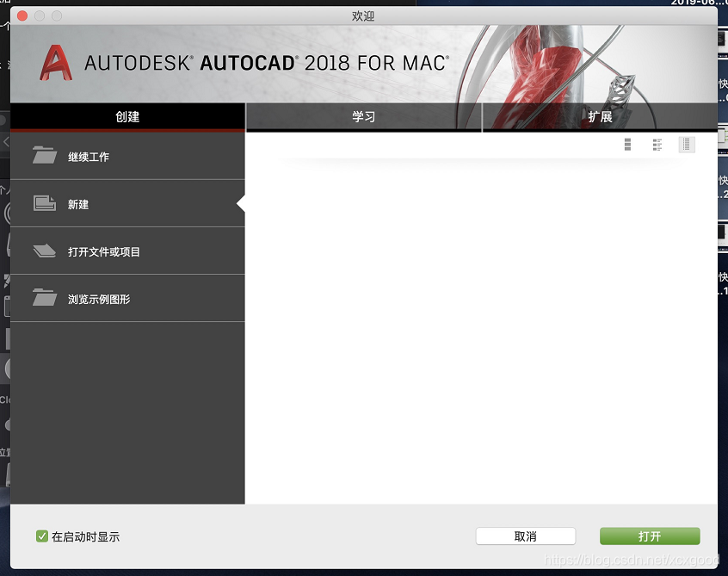Viewport: 728px width, 576px height.
Task: Open the 学习 tab
Action: [363, 116]
